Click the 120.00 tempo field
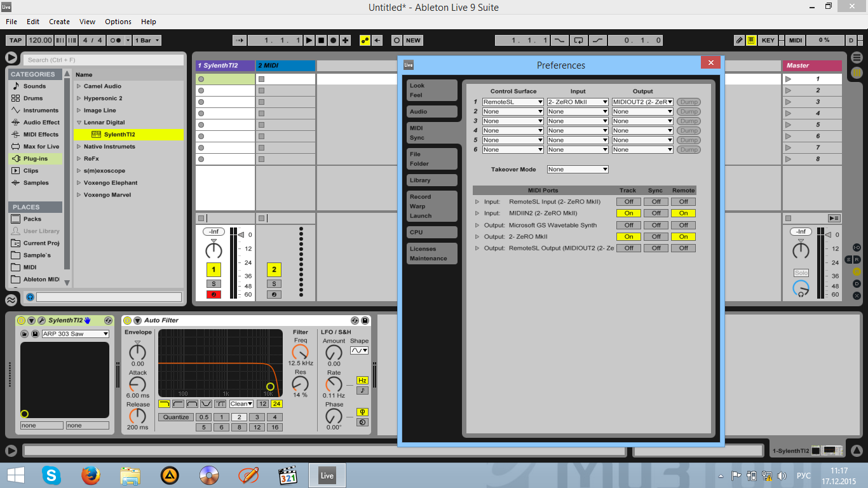 (x=41, y=40)
